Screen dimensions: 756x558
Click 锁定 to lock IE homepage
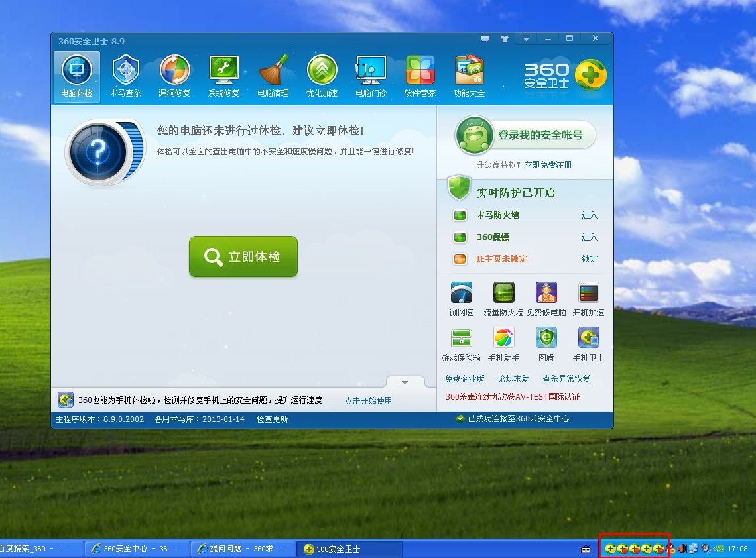point(590,259)
